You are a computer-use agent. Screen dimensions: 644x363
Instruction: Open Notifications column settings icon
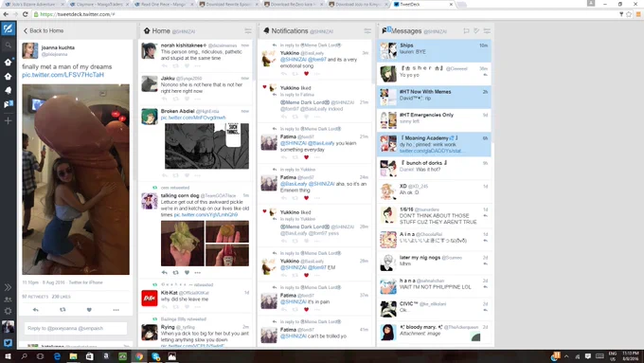click(x=367, y=31)
